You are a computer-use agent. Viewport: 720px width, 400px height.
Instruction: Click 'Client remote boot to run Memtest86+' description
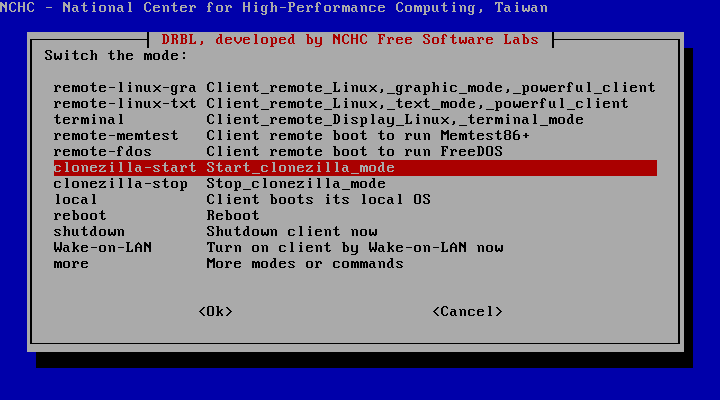click(x=368, y=136)
